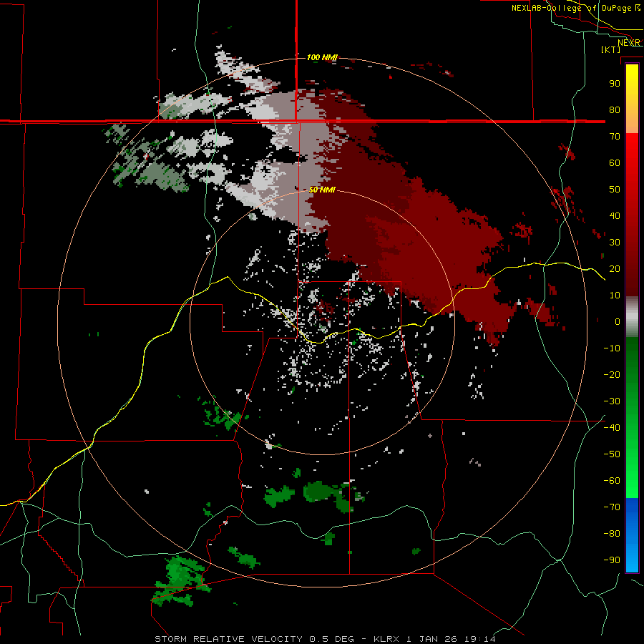Viewport: 644px width, 644px height.
Task: Click the 10 value on the velocity scale
Action: tap(615, 296)
